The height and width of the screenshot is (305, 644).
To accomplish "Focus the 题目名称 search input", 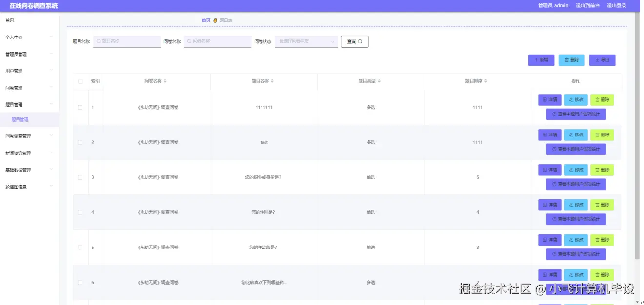I will click(x=127, y=41).
